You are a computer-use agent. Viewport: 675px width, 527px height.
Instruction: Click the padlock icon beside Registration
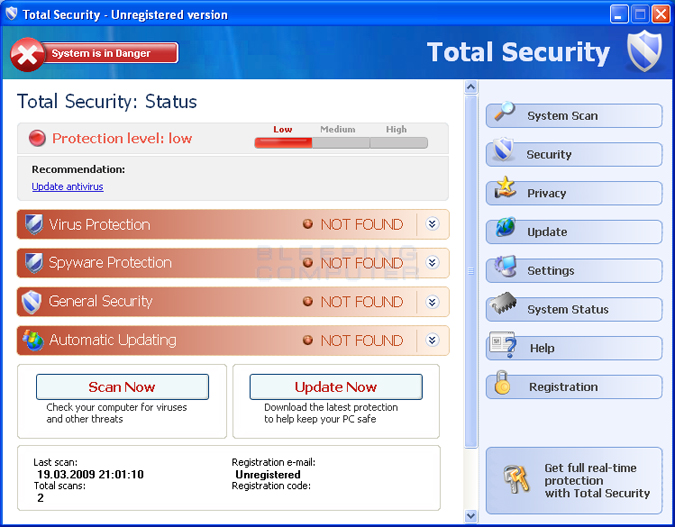point(502,382)
